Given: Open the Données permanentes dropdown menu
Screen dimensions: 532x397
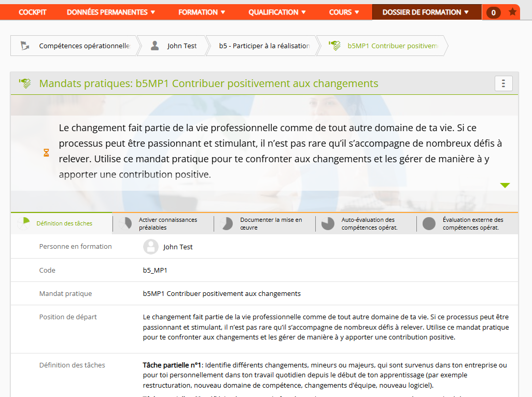Looking at the screenshot, I should click(x=111, y=12).
